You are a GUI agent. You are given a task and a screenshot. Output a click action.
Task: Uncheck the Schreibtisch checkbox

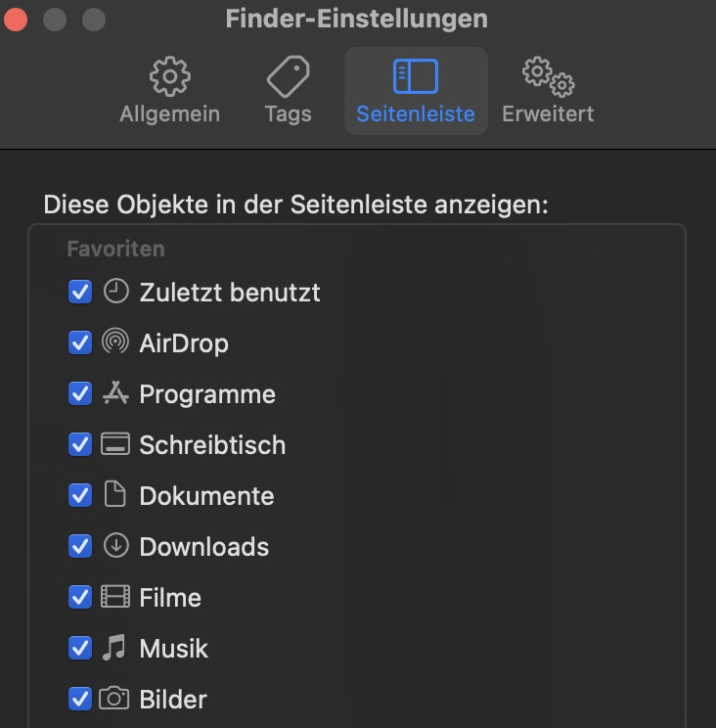point(80,444)
